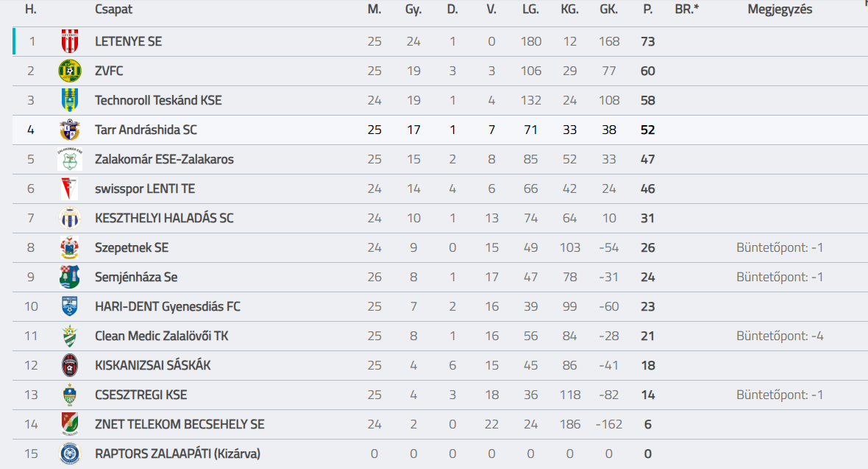The image size is (868, 469).
Task: Click the P. points column header
Action: [647, 10]
